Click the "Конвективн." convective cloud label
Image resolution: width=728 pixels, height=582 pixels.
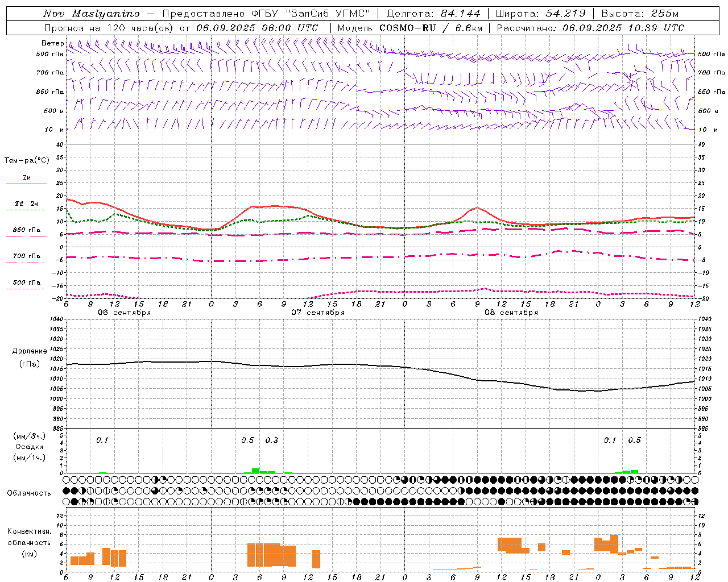[30, 531]
